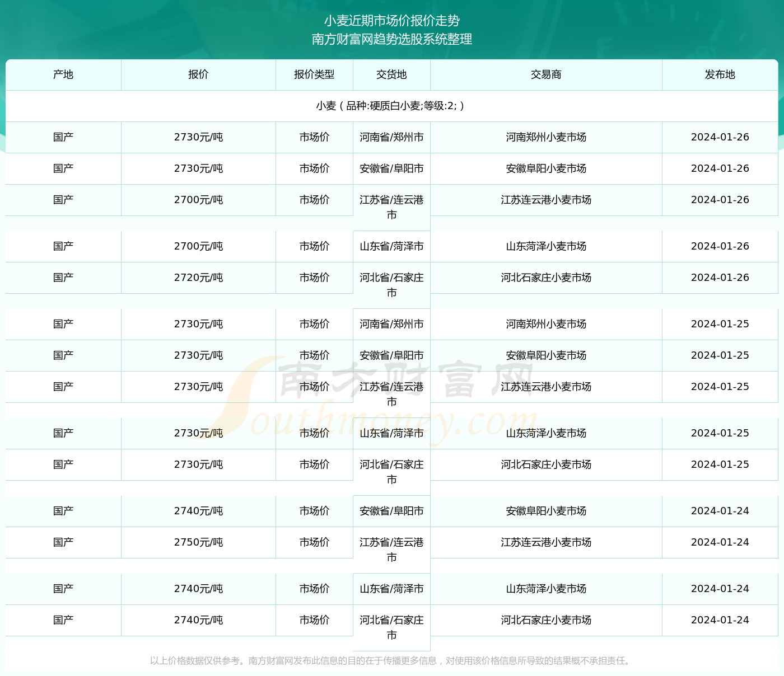784x676 pixels.
Task: Click 山东菏泽小麦市场 in the 2024-01-24 row
Action: pyautogui.click(x=546, y=589)
